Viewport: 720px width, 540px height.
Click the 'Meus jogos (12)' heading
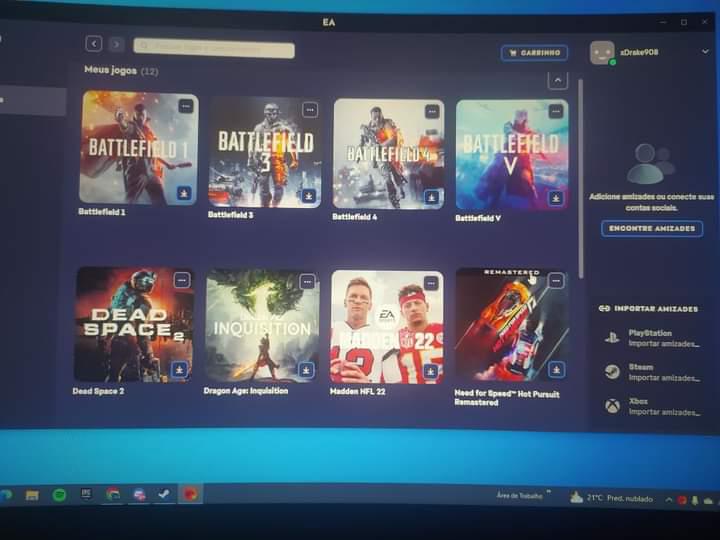(x=121, y=70)
